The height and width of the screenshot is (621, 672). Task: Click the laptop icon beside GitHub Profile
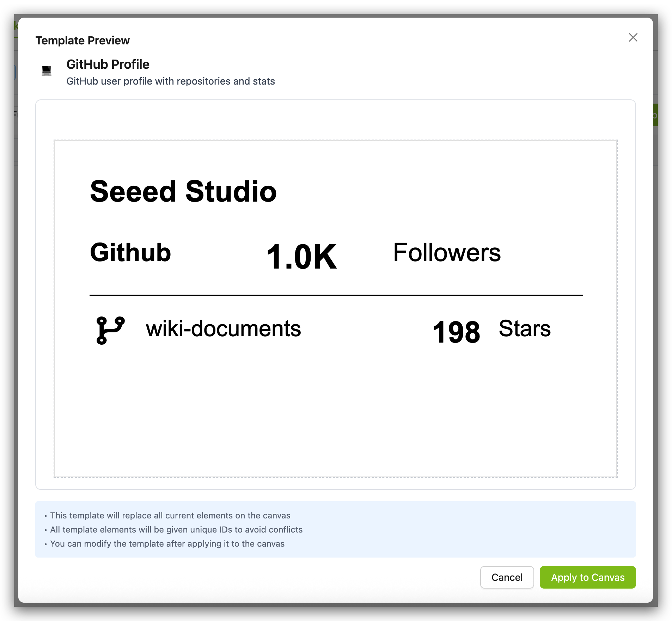(47, 70)
